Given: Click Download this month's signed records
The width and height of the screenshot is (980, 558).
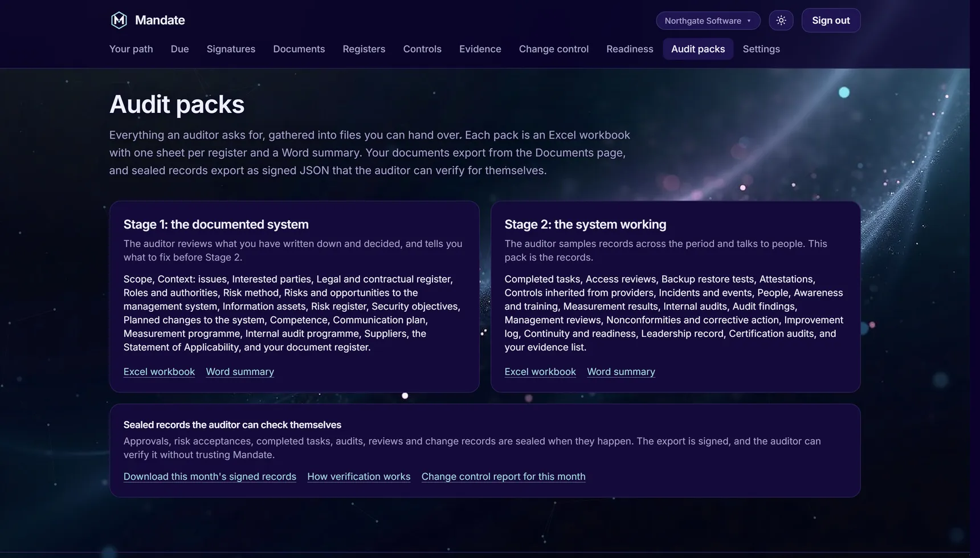Looking at the screenshot, I should (210, 476).
